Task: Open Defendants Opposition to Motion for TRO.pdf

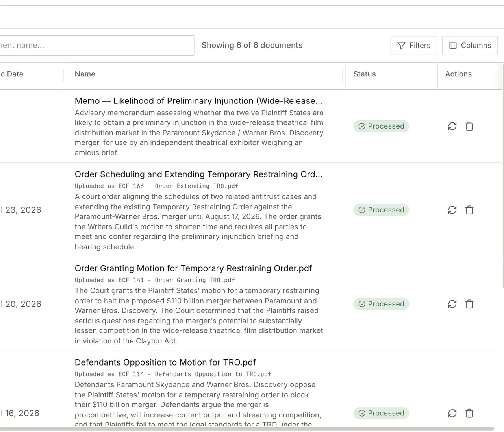Action: pos(165,362)
